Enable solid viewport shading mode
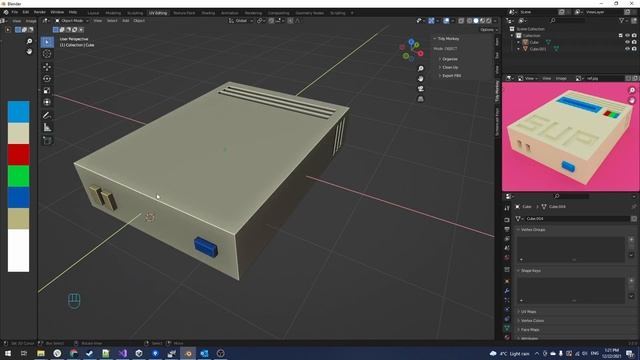Image resolution: width=640 pixels, height=360 pixels. (476, 20)
